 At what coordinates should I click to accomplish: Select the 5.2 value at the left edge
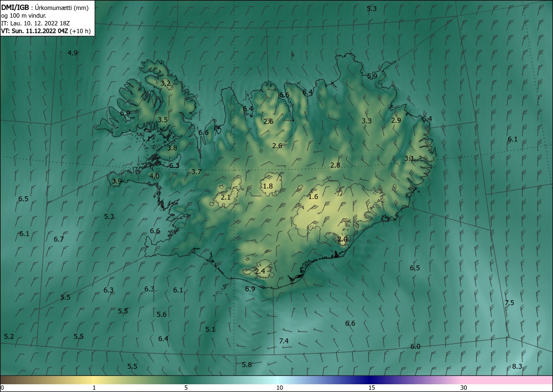click(9, 337)
